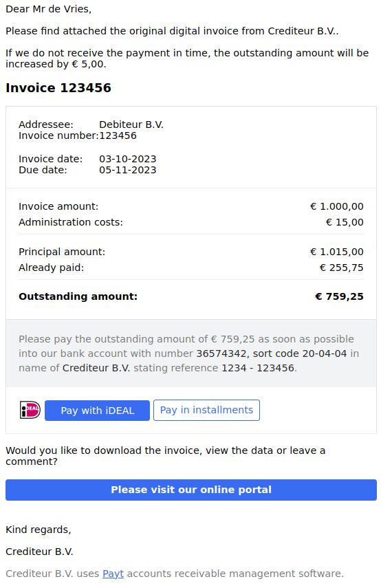Pay the invoice with iDEAL
The height and width of the screenshot is (588, 381).
pyautogui.click(x=97, y=411)
